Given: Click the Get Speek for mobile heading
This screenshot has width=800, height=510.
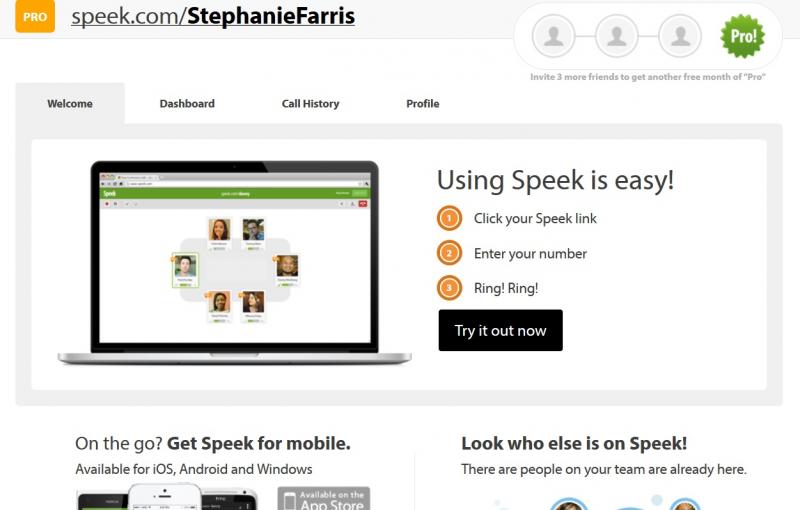Looking at the screenshot, I should pyautogui.click(x=213, y=444).
